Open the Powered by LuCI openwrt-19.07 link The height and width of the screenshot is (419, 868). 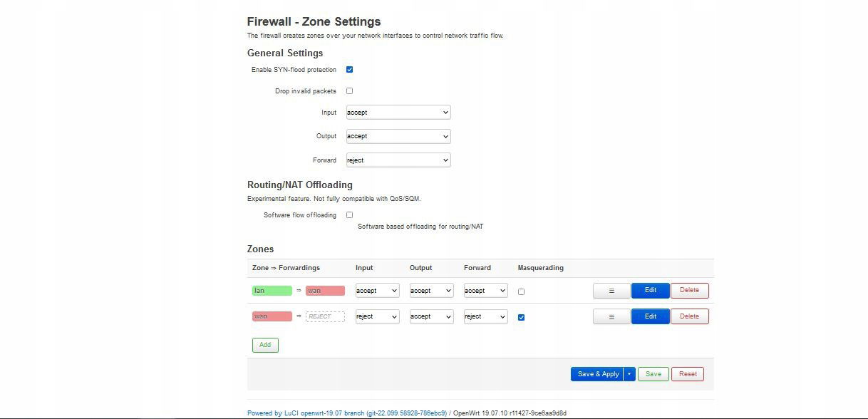point(347,413)
